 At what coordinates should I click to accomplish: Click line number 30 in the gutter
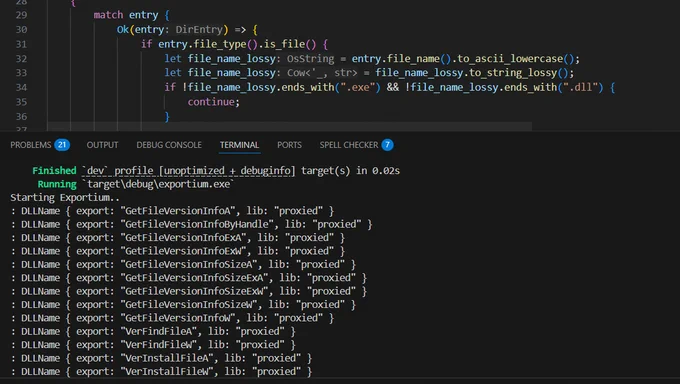pos(21,30)
